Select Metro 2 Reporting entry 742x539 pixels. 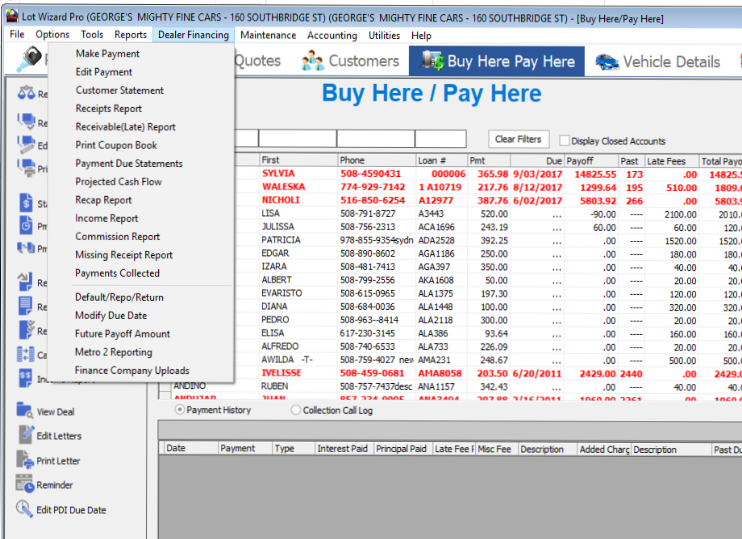tap(114, 352)
